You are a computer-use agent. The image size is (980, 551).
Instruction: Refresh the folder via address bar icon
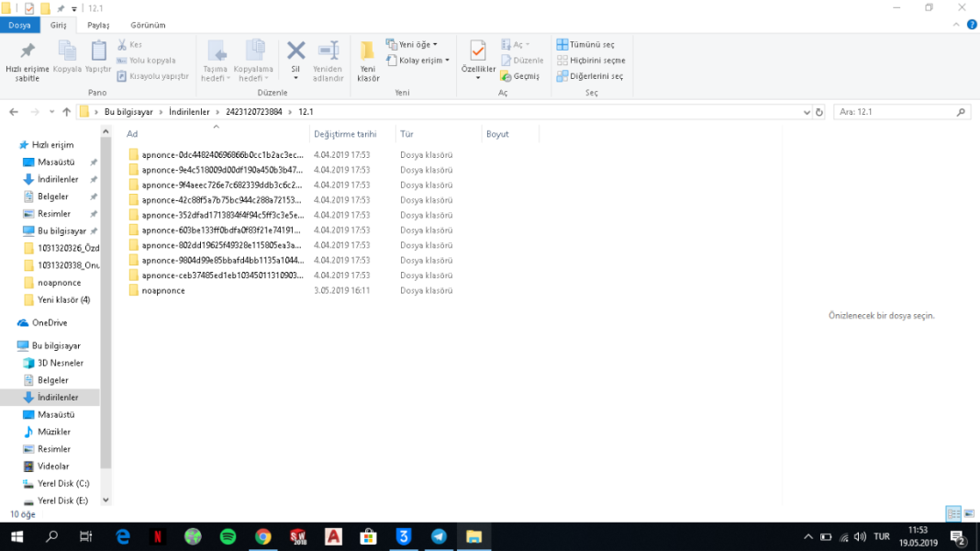(819, 112)
